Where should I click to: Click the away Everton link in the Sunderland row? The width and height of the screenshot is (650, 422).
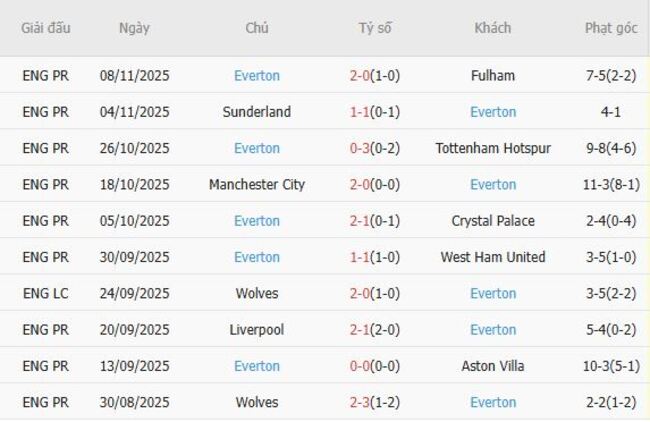pos(493,112)
